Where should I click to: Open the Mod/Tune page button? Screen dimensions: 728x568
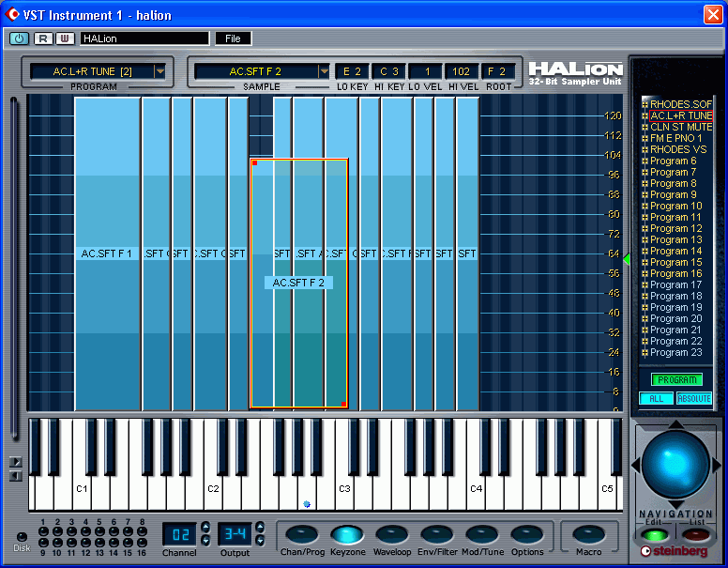pos(482,534)
